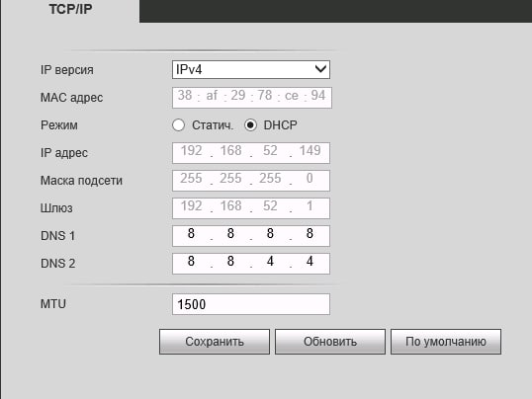Click the third octet of DNS 2
The height and width of the screenshot is (399, 532).
click(x=270, y=262)
